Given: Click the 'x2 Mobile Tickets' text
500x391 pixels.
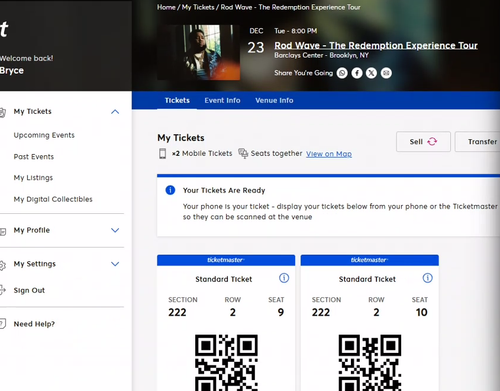Looking at the screenshot, I should pyautogui.click(x=202, y=153).
